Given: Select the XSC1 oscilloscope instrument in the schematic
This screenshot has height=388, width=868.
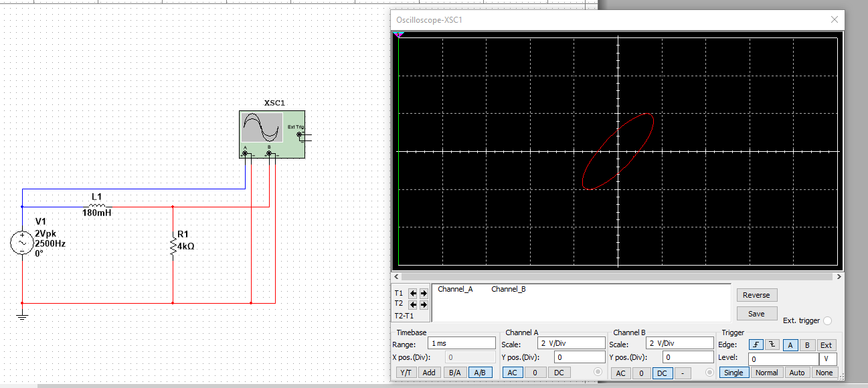Looking at the screenshot, I should [x=271, y=134].
